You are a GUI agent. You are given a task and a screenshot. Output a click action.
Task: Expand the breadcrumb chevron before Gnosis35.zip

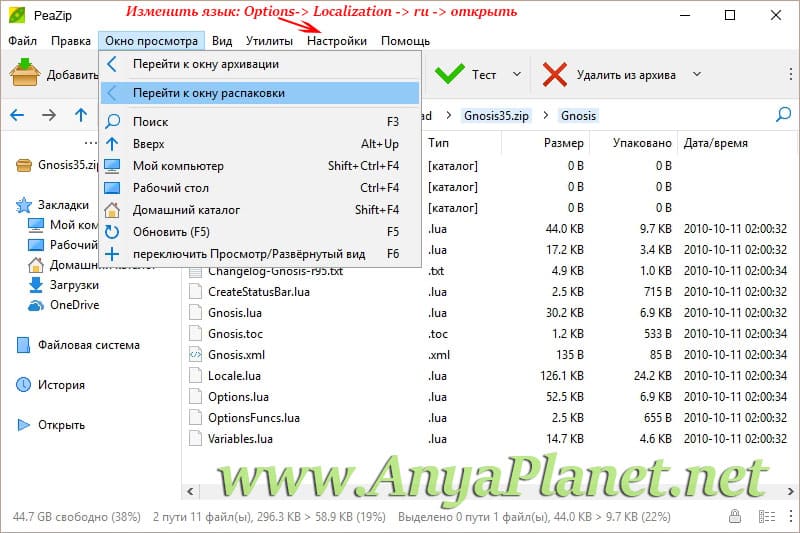point(448,116)
